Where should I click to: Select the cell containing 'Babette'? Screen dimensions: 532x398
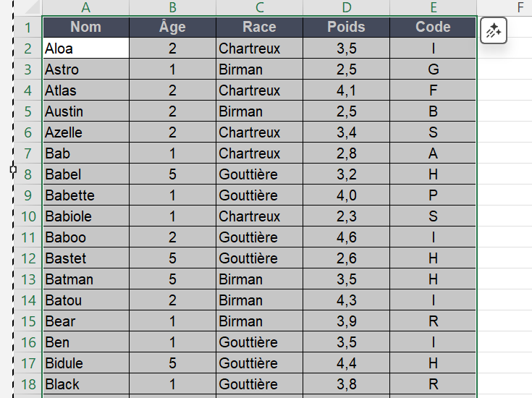pyautogui.click(x=85, y=195)
